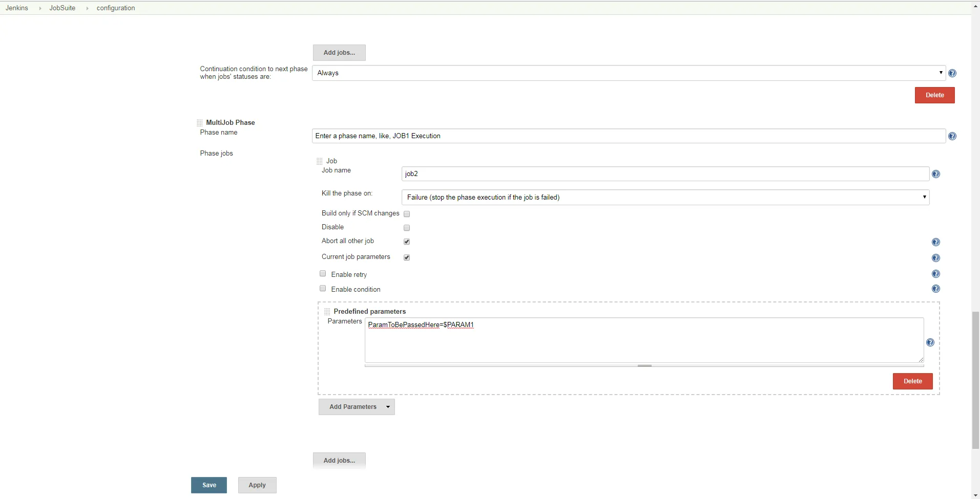The image size is (980, 499).
Task: Click the textarea resize bar under Parameters
Action: 644,365
